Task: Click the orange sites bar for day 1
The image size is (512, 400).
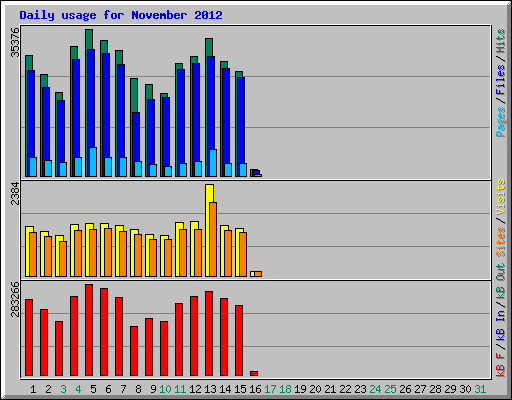Action: tap(33, 254)
